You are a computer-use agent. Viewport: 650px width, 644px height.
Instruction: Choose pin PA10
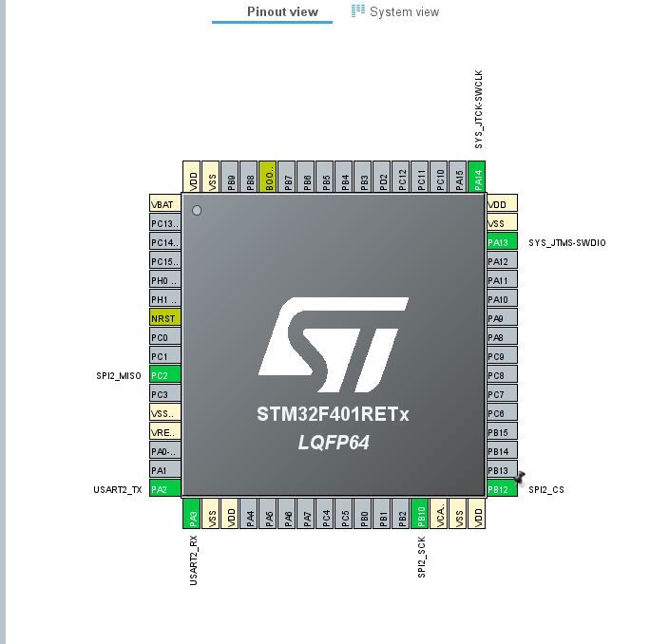[502, 299]
